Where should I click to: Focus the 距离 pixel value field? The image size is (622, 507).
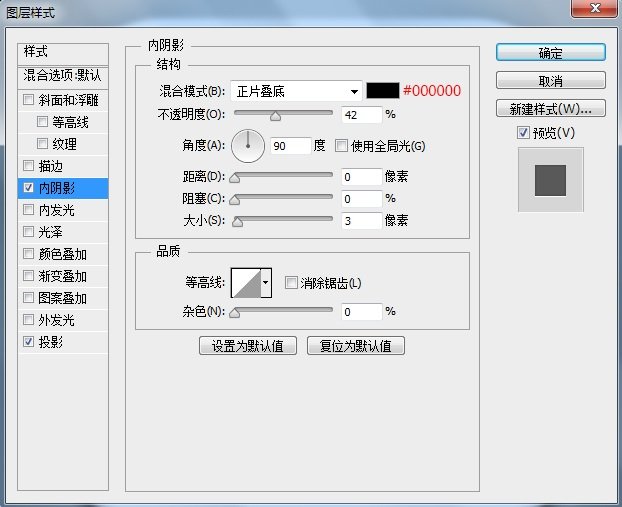(x=362, y=177)
